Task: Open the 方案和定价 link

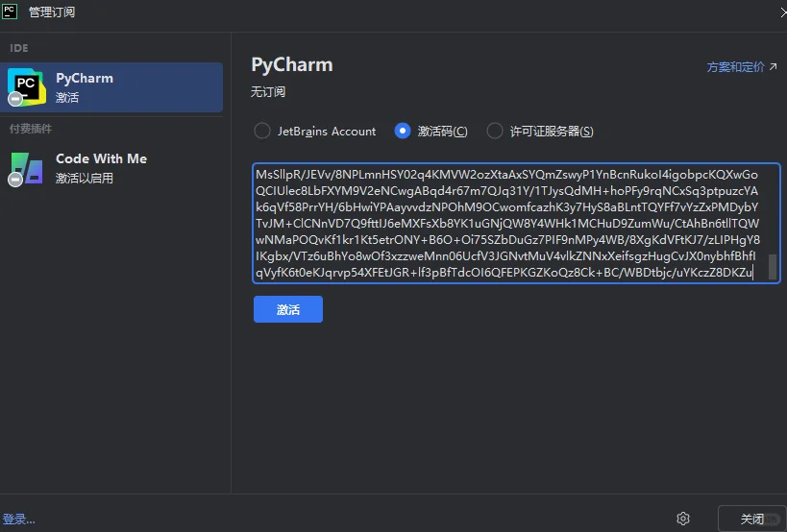Action: pos(735,66)
